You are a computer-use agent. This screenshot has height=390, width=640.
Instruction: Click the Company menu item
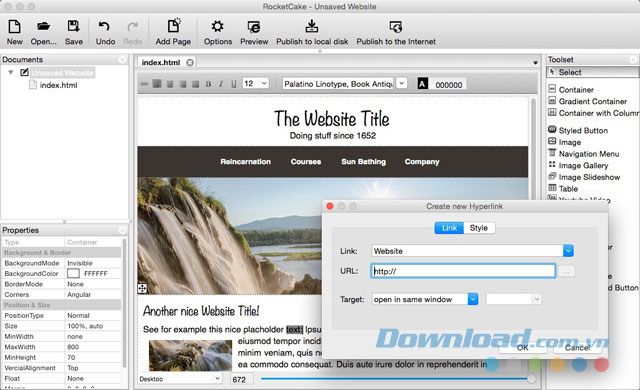[422, 162]
